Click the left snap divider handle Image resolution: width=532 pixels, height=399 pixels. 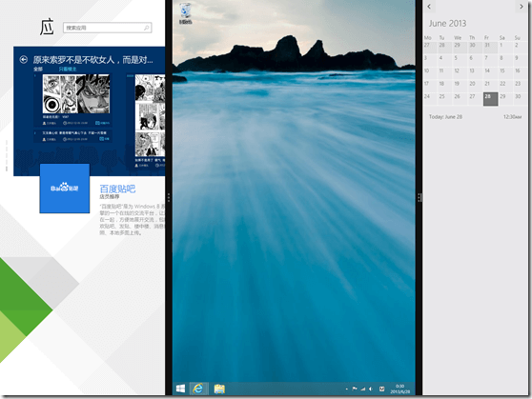pos(169,197)
